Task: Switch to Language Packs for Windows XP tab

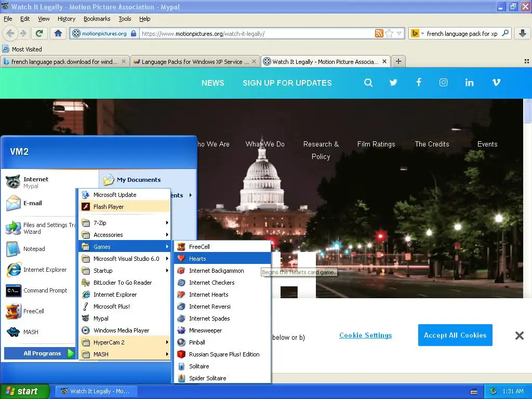Action: point(194,61)
